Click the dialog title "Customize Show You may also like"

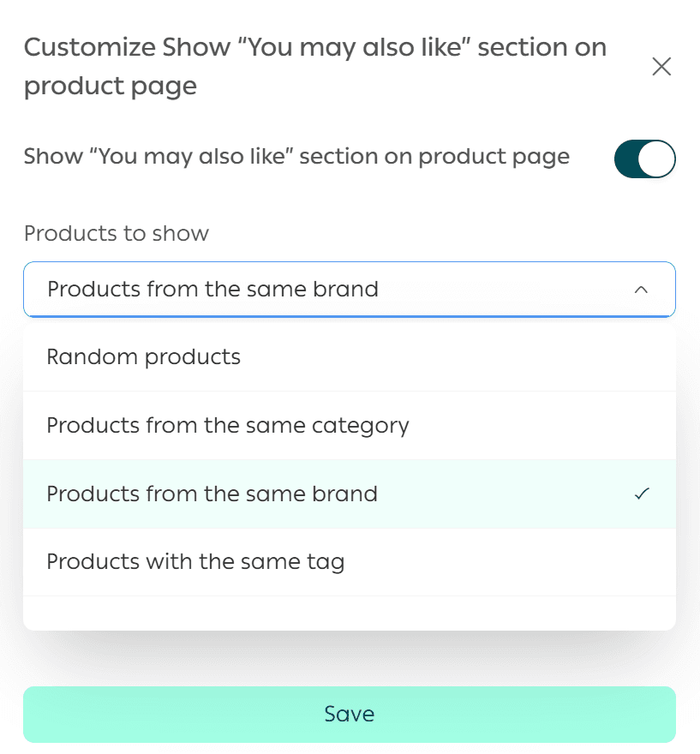315,67
